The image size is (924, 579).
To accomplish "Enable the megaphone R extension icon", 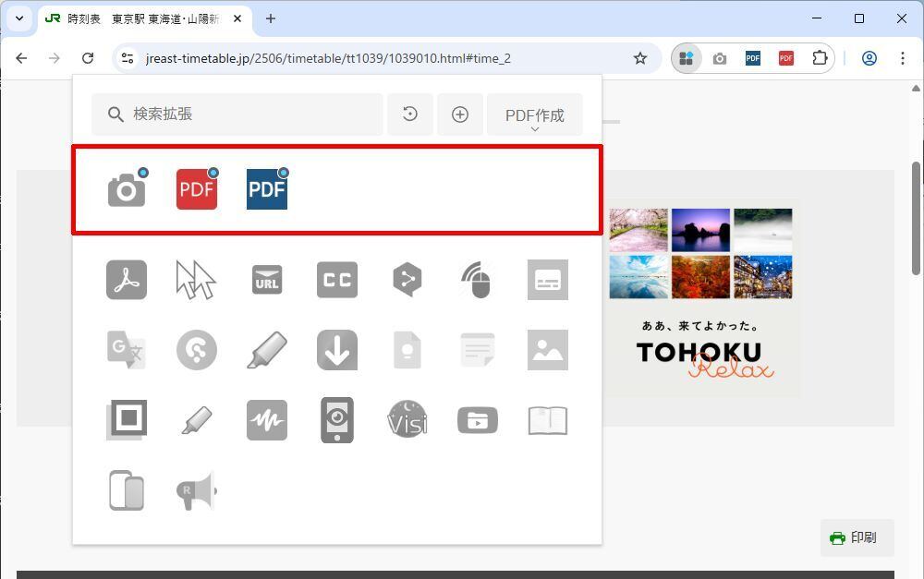I will (x=197, y=490).
